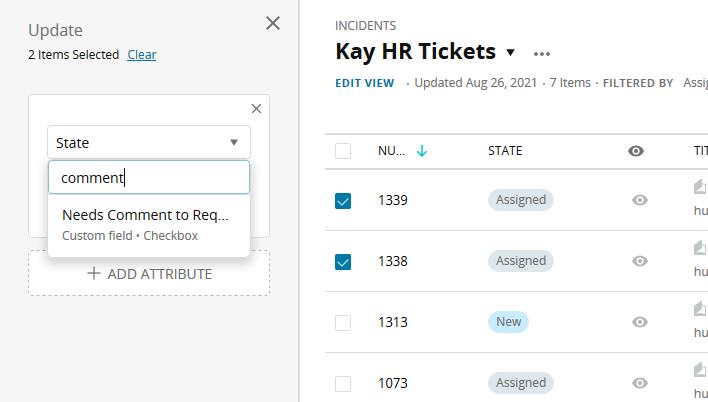Open the State attribute dropdown
The width and height of the screenshot is (708, 402).
tap(148, 142)
